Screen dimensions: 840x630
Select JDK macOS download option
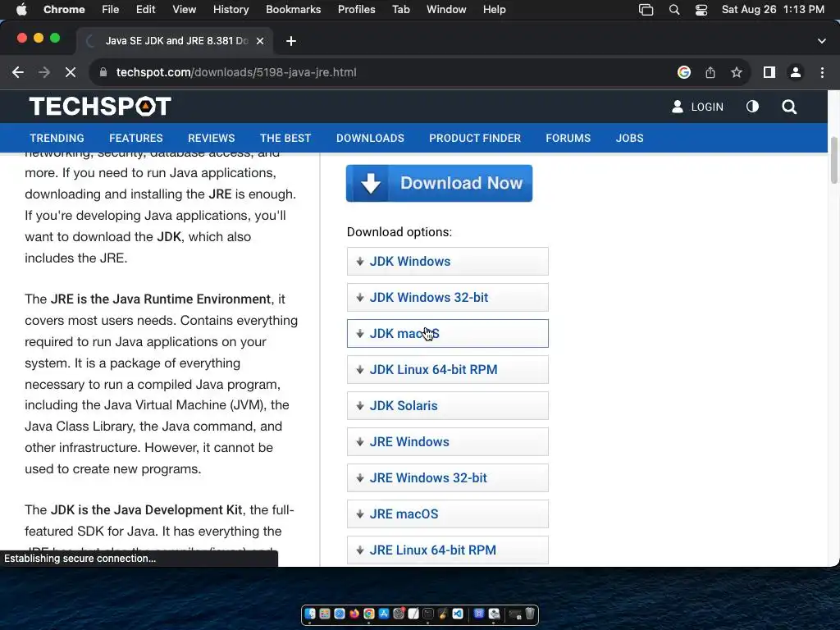(x=447, y=333)
